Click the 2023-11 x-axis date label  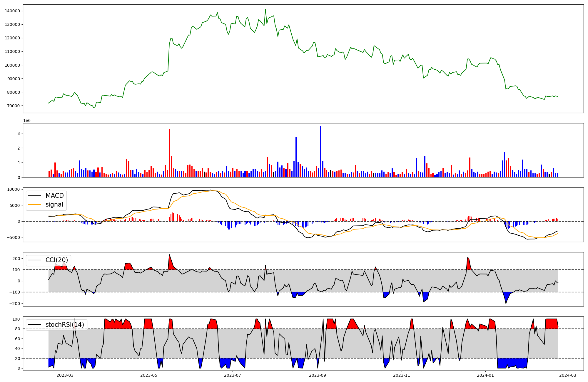click(402, 375)
